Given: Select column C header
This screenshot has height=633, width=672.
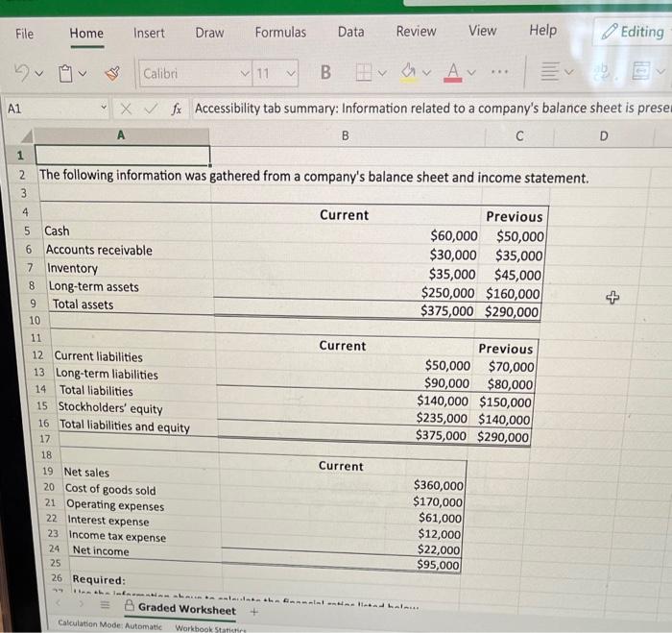Looking at the screenshot, I should pyautogui.click(x=519, y=136).
